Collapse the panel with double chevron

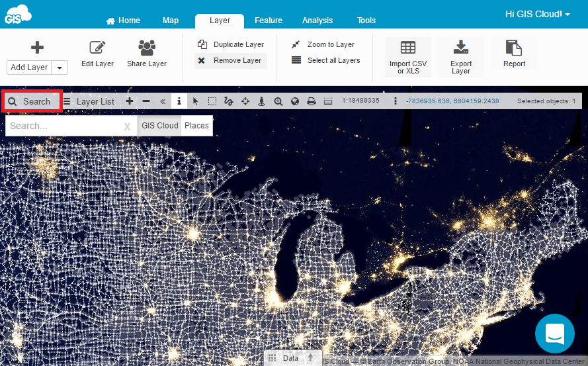pos(163,101)
